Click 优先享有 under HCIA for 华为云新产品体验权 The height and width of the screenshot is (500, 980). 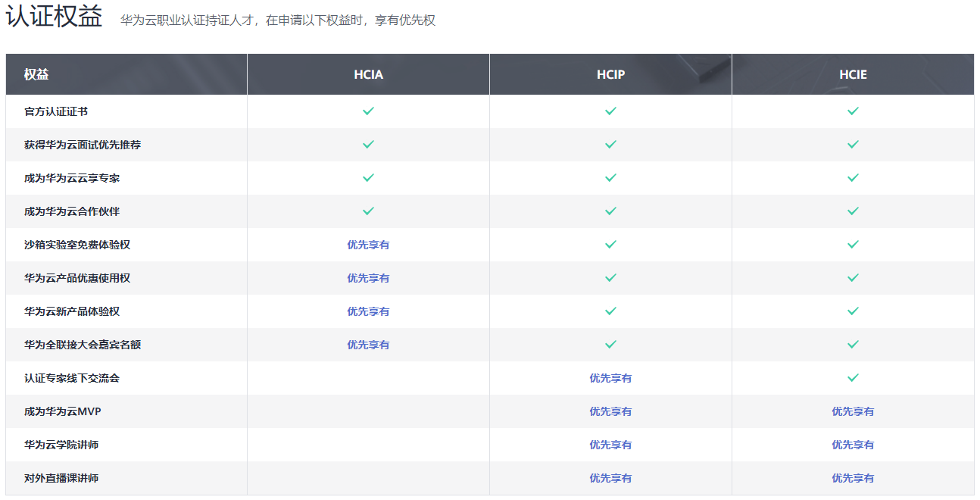coord(368,311)
